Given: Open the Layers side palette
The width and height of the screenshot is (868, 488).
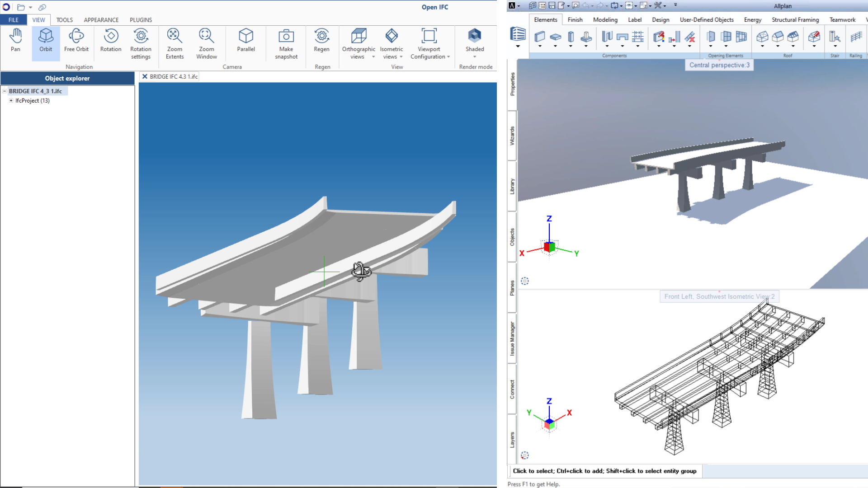Looking at the screenshot, I should [x=512, y=439].
